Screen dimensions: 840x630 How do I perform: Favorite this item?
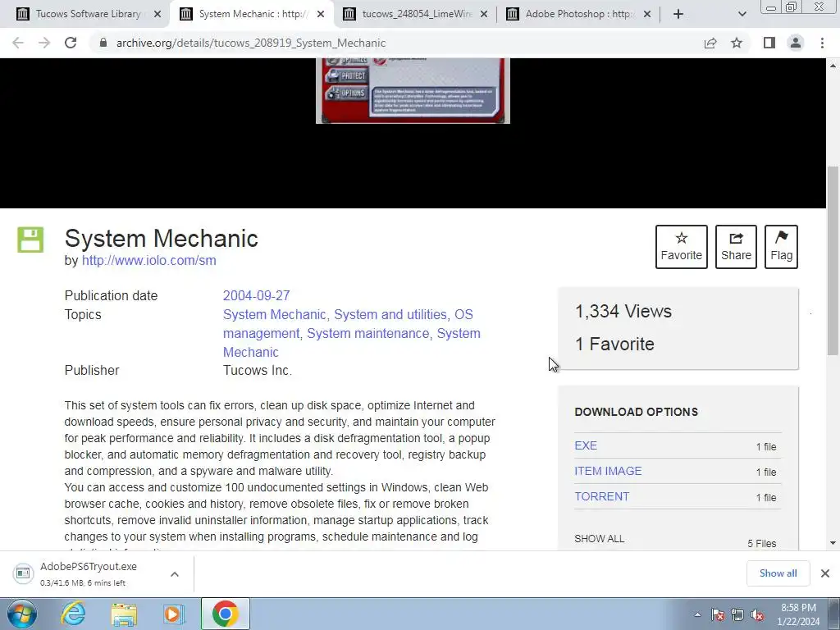pos(682,247)
